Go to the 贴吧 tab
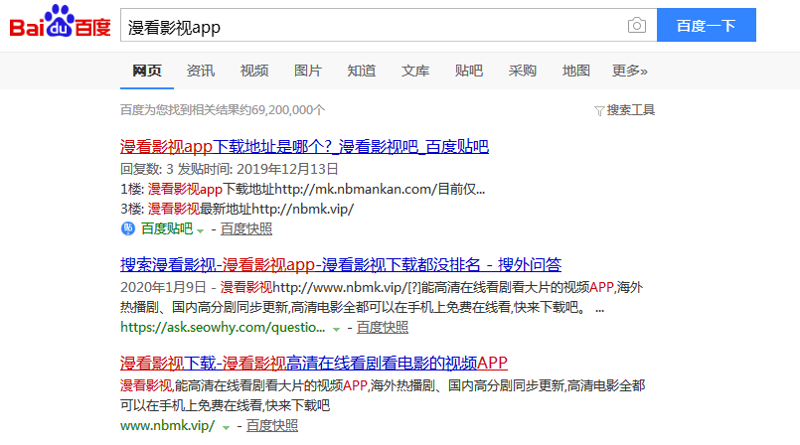The image size is (800, 445). [x=468, y=70]
